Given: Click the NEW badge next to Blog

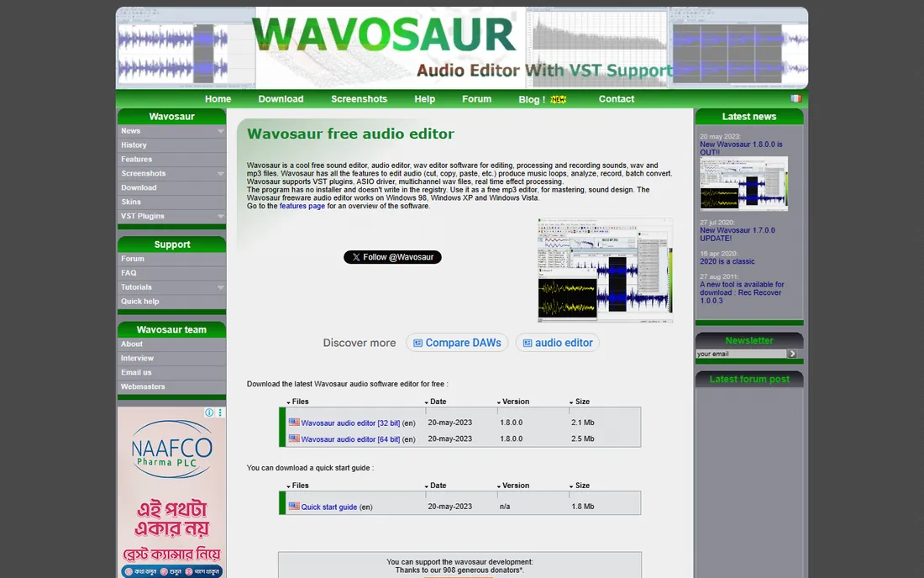Looking at the screenshot, I should 558,99.
